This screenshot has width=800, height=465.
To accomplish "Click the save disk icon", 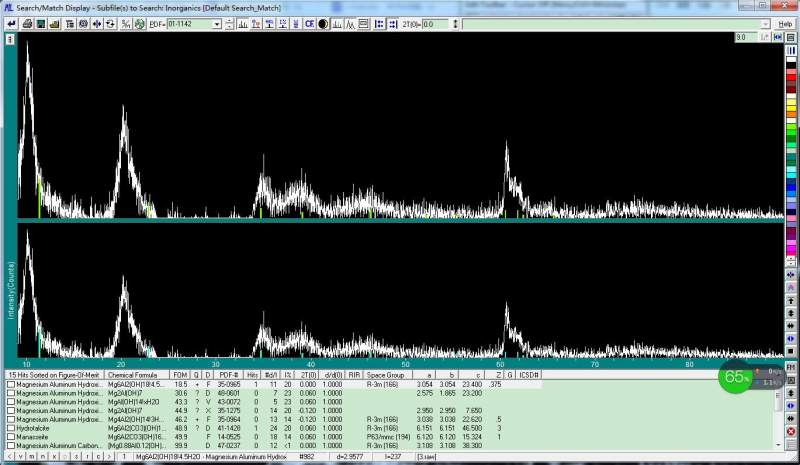I will [x=41, y=23].
